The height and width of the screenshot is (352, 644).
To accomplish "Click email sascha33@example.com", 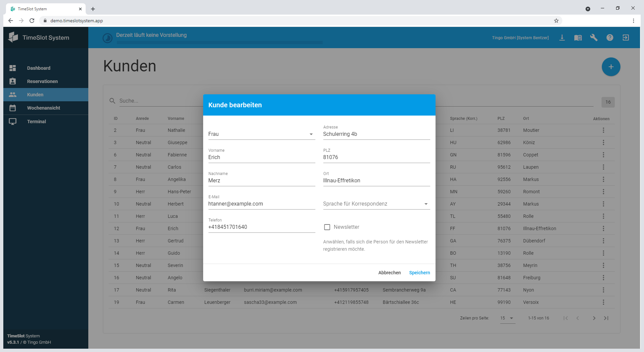I will coord(270,302).
